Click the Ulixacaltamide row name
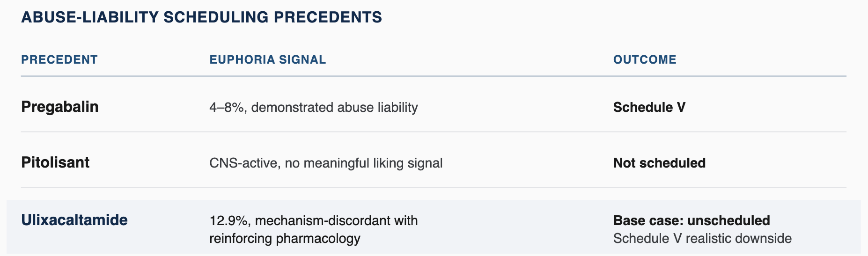This screenshot has height=256, width=868. (x=74, y=220)
